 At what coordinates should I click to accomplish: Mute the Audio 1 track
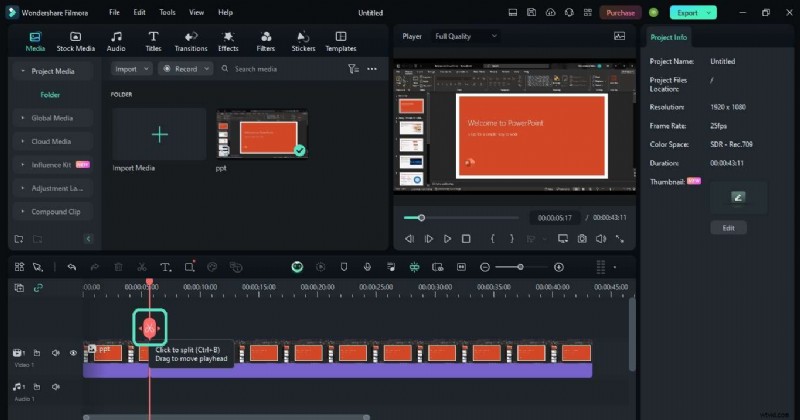(56, 387)
